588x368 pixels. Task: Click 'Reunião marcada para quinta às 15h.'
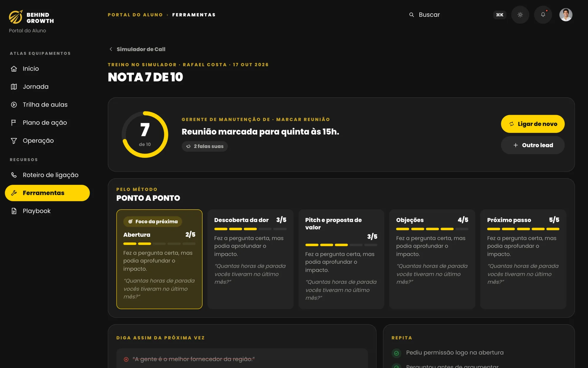[x=260, y=132]
